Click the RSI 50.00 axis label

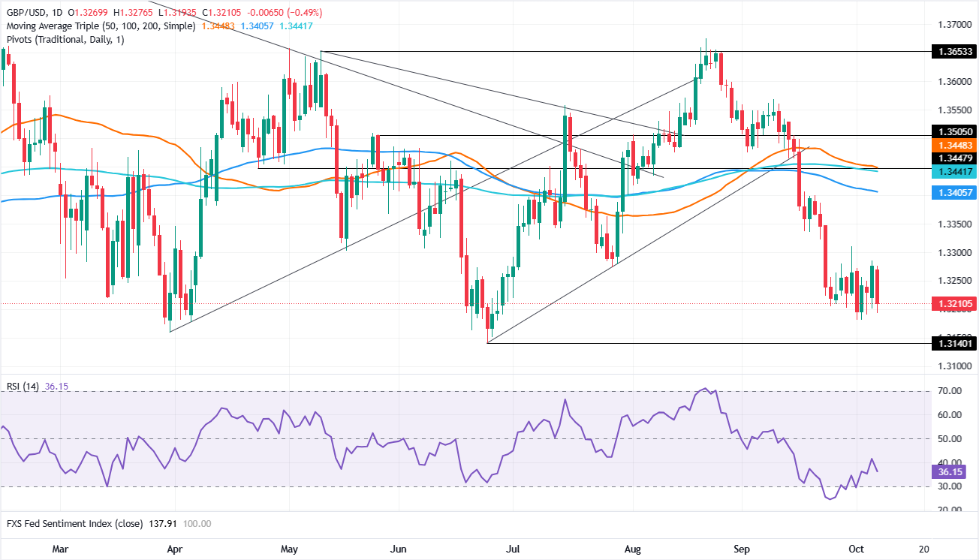[948, 438]
